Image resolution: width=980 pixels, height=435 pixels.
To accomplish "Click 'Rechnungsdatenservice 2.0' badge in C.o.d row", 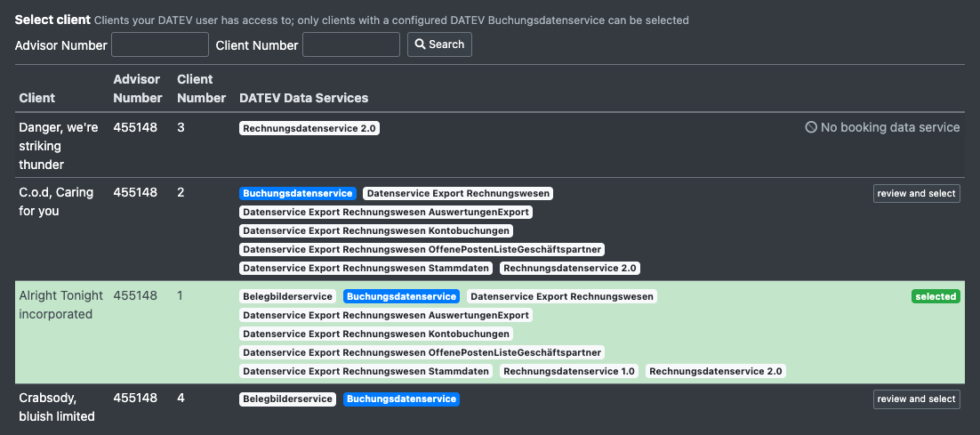I will [570, 268].
